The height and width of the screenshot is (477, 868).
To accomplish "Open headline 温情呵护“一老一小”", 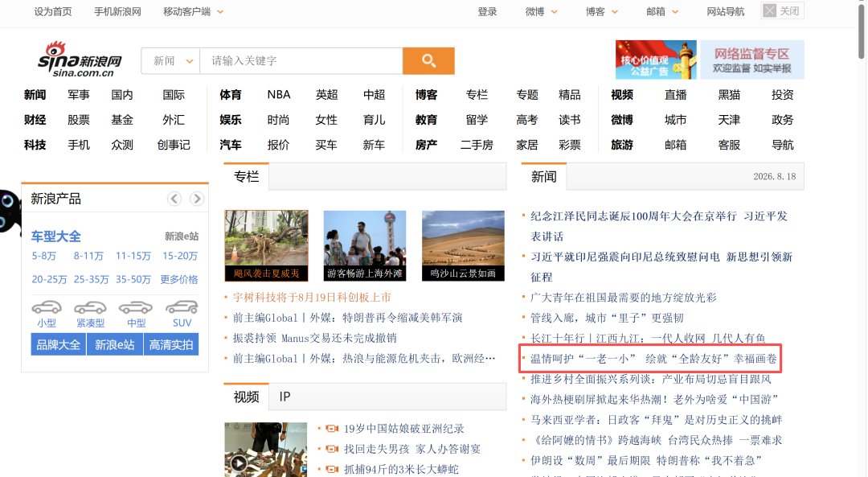I will tap(653, 359).
